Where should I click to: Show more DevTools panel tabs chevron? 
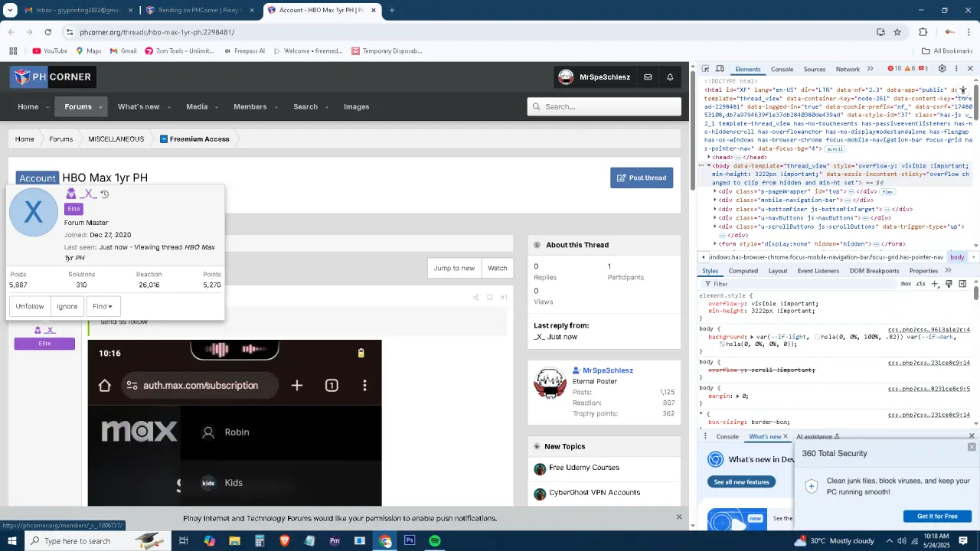pos(870,69)
